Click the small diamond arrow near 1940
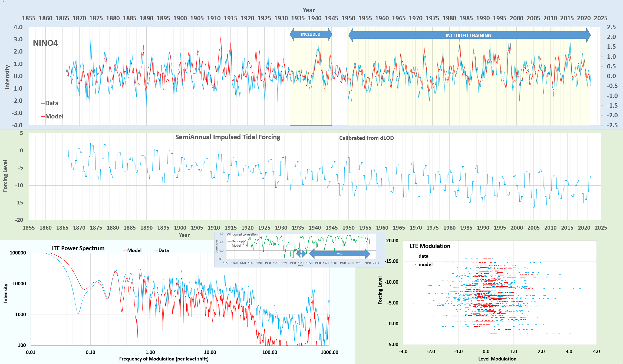 point(301,253)
